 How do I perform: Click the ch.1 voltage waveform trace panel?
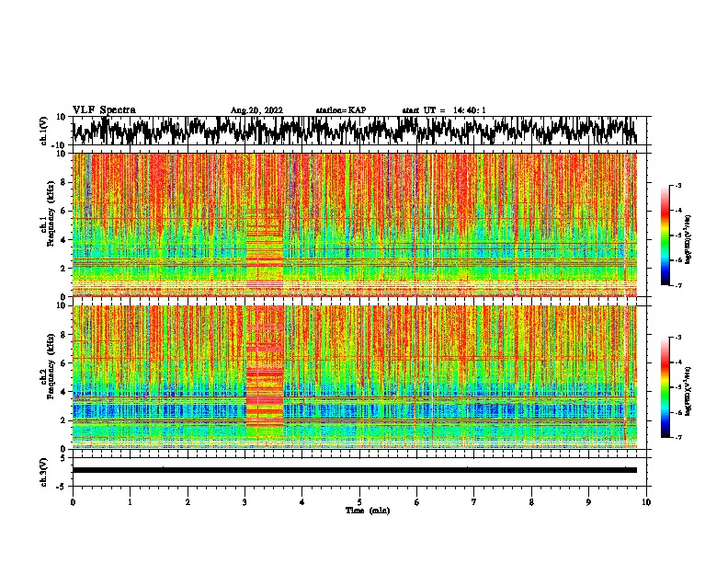coord(359,131)
